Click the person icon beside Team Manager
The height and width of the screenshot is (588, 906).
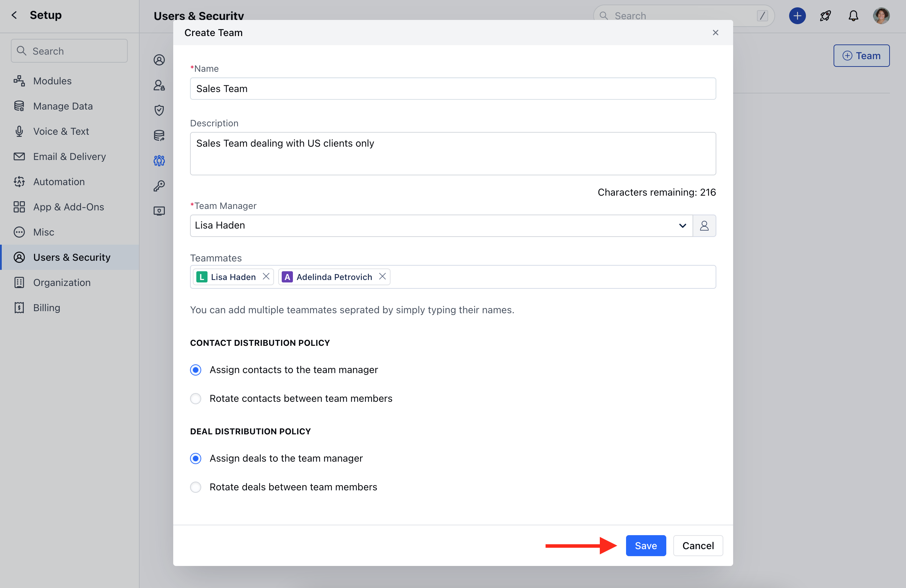(x=704, y=225)
